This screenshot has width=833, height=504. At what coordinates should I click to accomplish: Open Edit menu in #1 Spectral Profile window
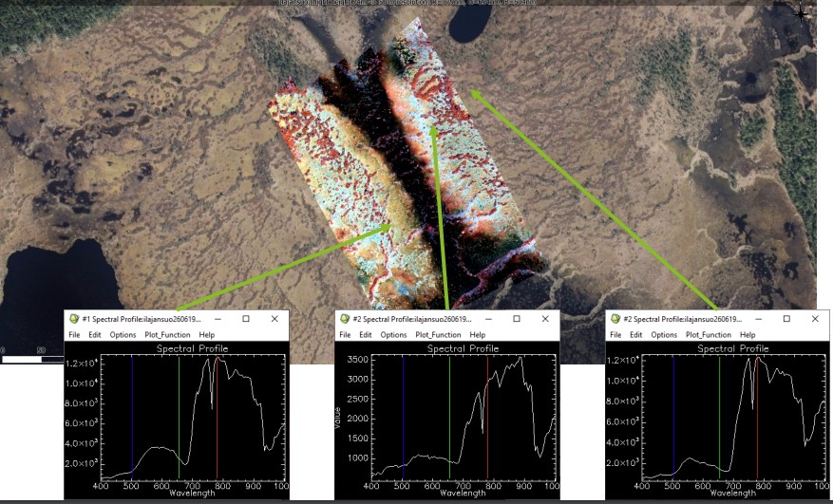[95, 335]
